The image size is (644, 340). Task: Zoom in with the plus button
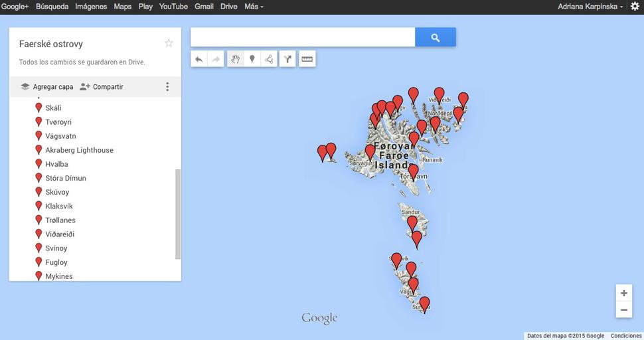click(624, 294)
